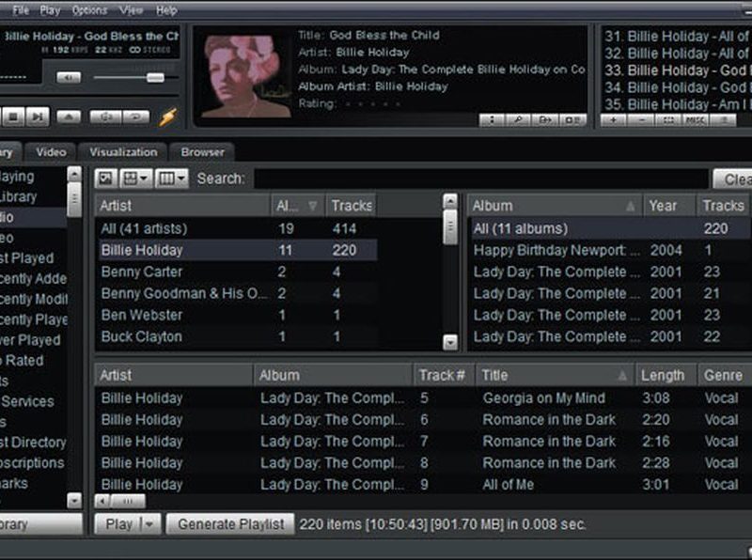Click the minus button under the playlist
The image size is (752, 560).
641,120
